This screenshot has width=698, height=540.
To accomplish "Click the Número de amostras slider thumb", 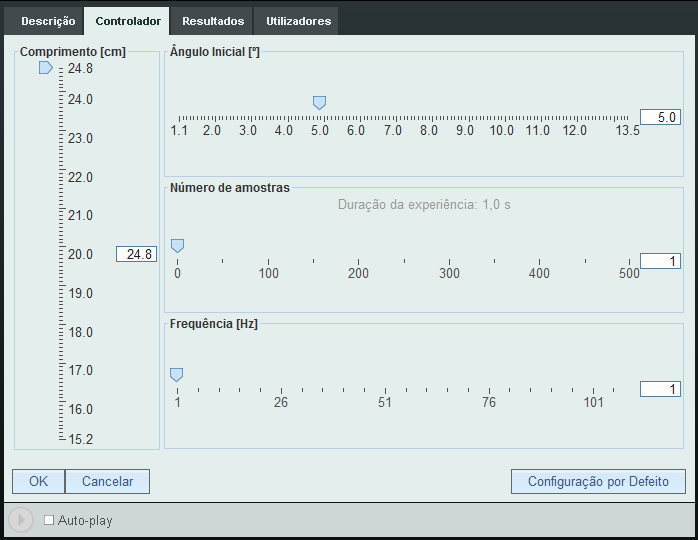I will [x=178, y=246].
